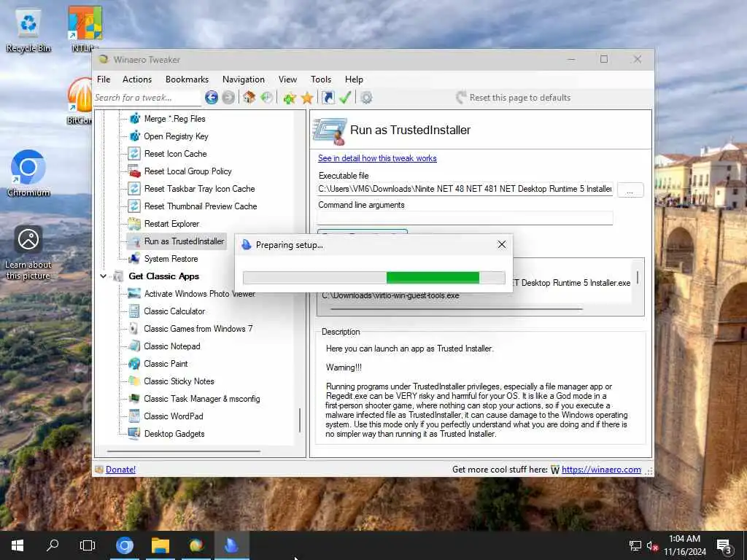
Task: Click the green setup progress bar
Action: coord(374,278)
